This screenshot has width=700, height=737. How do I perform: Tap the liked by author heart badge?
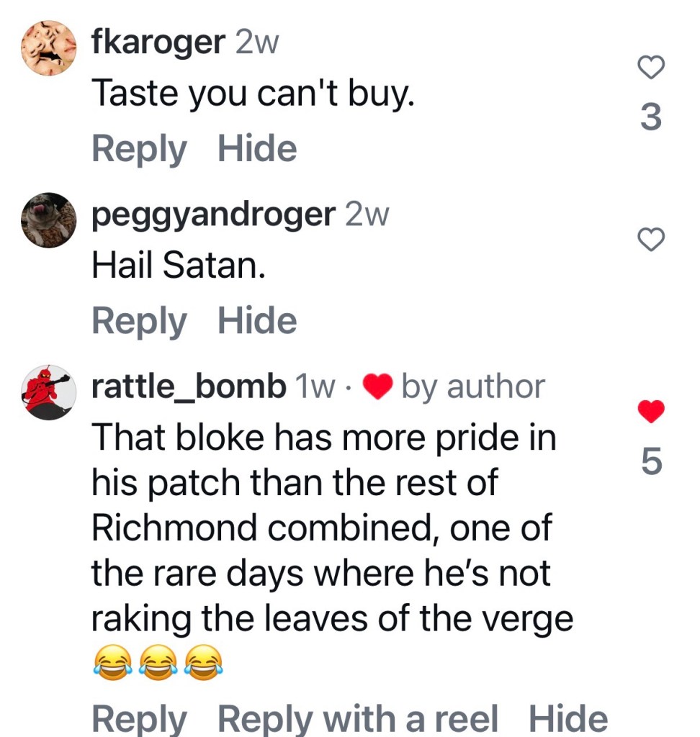tap(378, 386)
